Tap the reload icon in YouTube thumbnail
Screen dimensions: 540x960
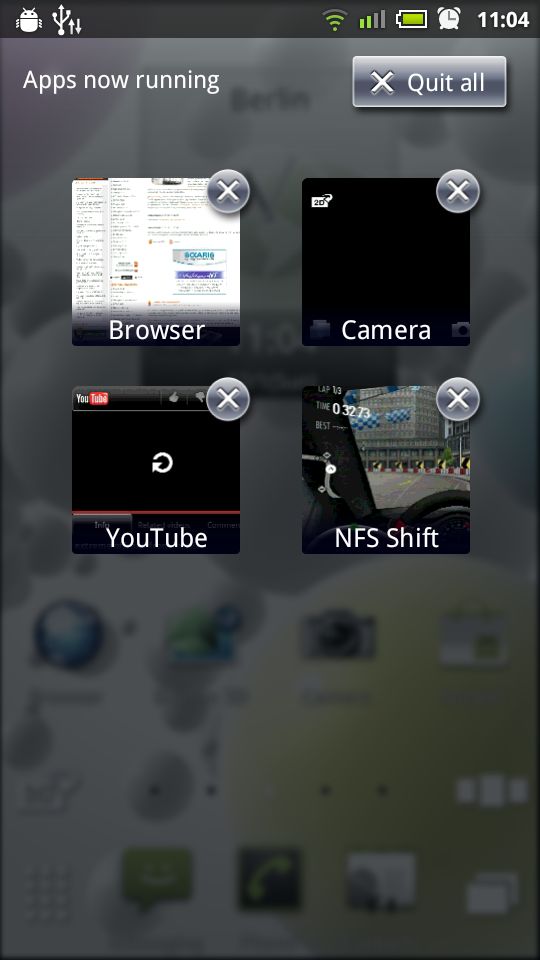(x=162, y=463)
